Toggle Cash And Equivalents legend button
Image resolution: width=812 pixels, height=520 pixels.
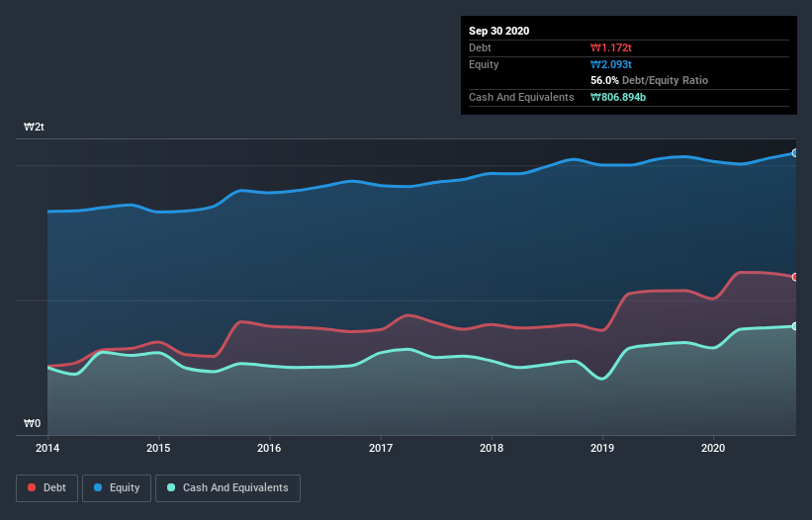coord(227,488)
